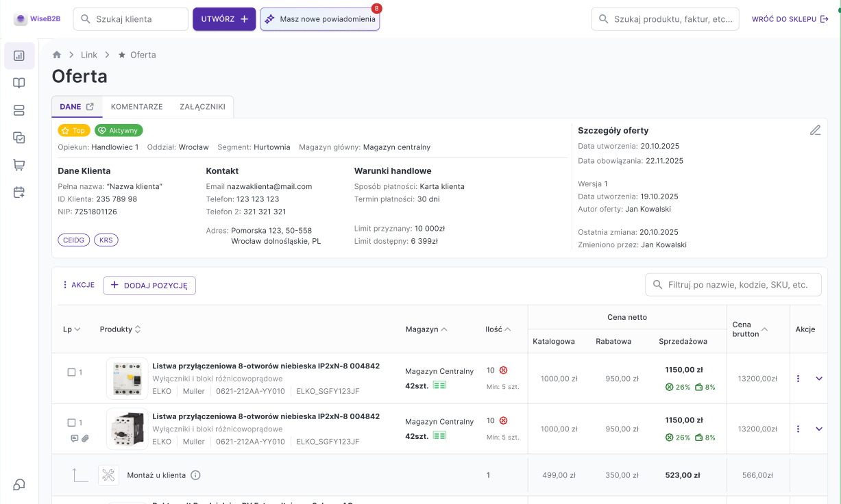The width and height of the screenshot is (841, 504).
Task: Switch to the Komentarze tab
Action: click(136, 107)
